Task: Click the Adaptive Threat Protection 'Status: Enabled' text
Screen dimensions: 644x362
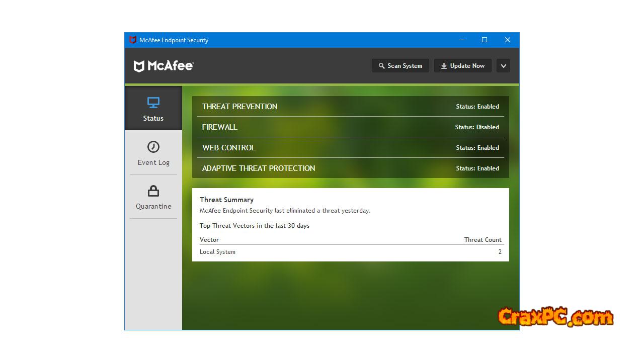Action: [477, 168]
